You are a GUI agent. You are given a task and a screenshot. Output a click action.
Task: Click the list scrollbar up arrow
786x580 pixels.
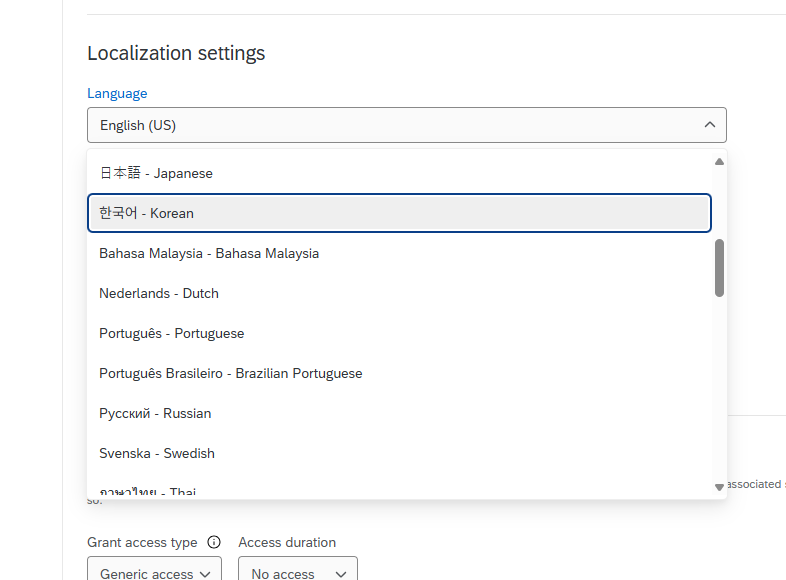click(x=719, y=161)
